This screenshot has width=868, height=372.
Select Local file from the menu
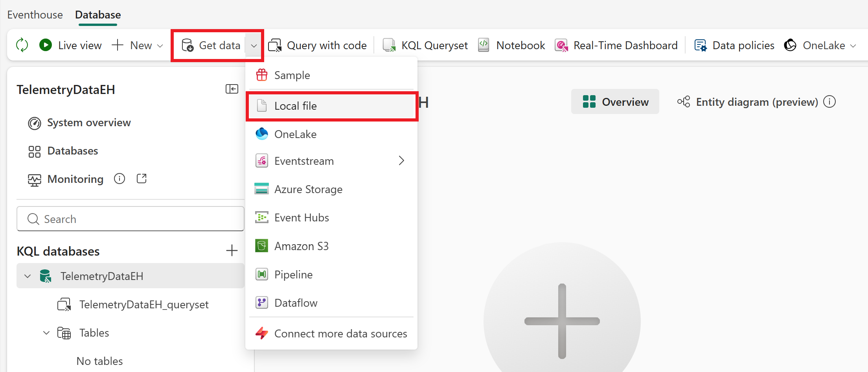click(x=331, y=106)
